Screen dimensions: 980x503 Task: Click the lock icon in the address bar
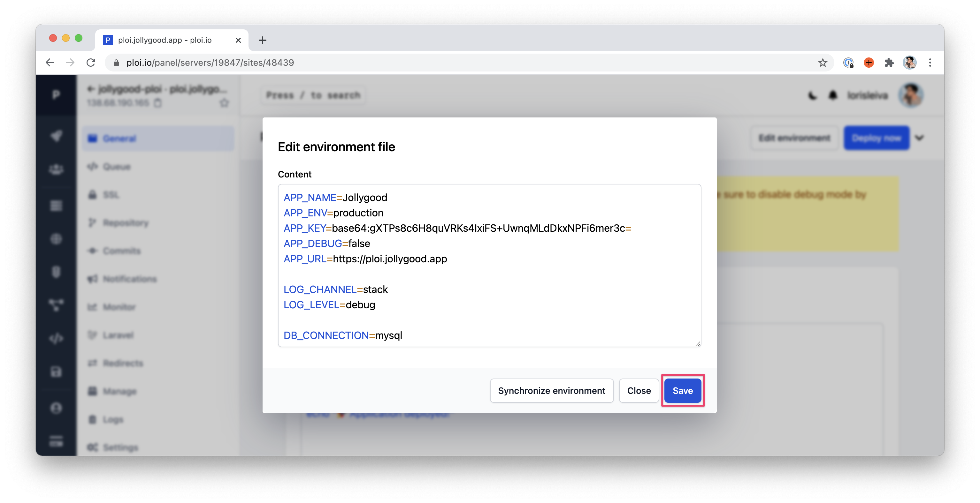(116, 63)
